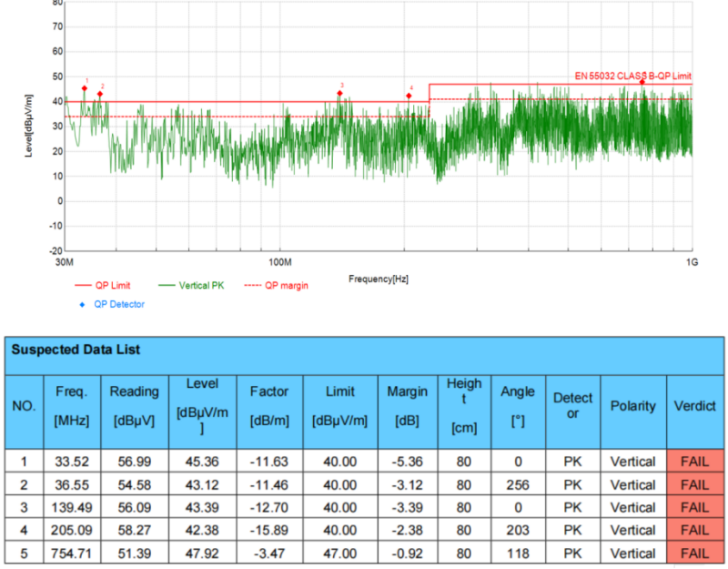Click red diamond marker 1 on the chart
The image size is (728, 569).
pos(85,88)
